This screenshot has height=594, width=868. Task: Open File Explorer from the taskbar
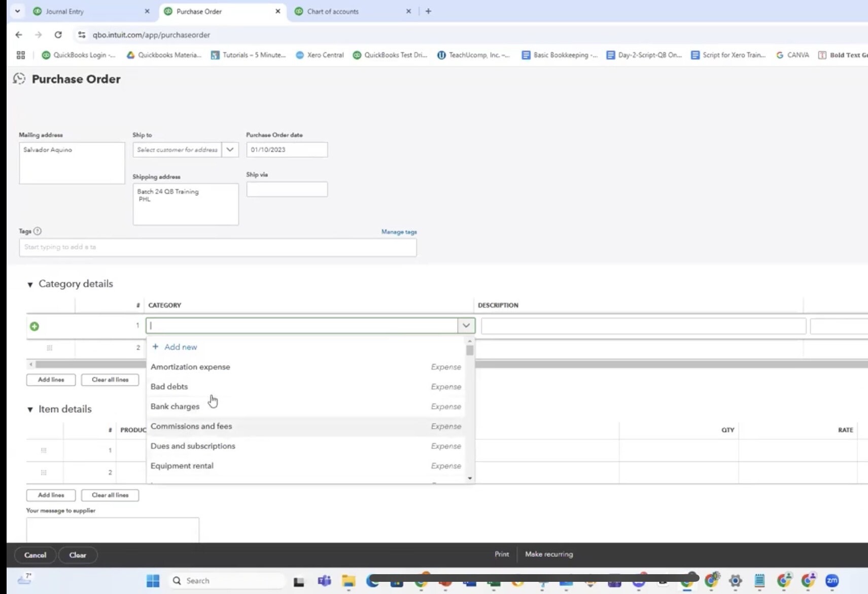[349, 580]
